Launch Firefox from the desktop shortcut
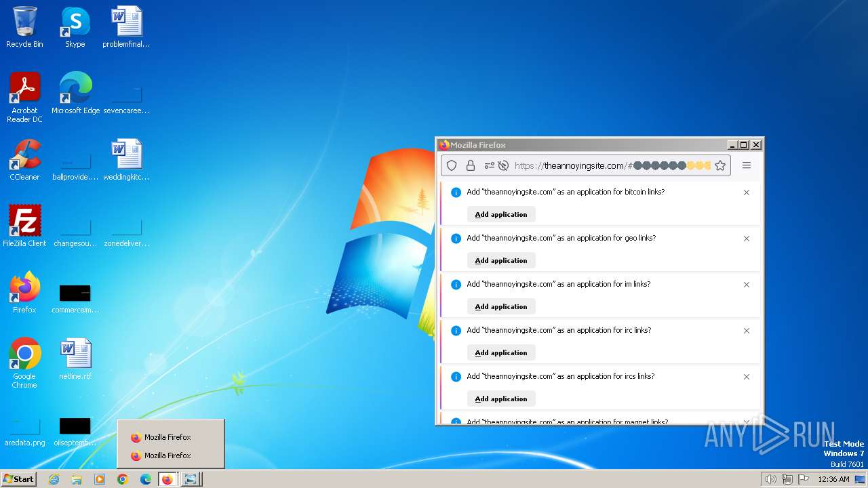 [24, 293]
